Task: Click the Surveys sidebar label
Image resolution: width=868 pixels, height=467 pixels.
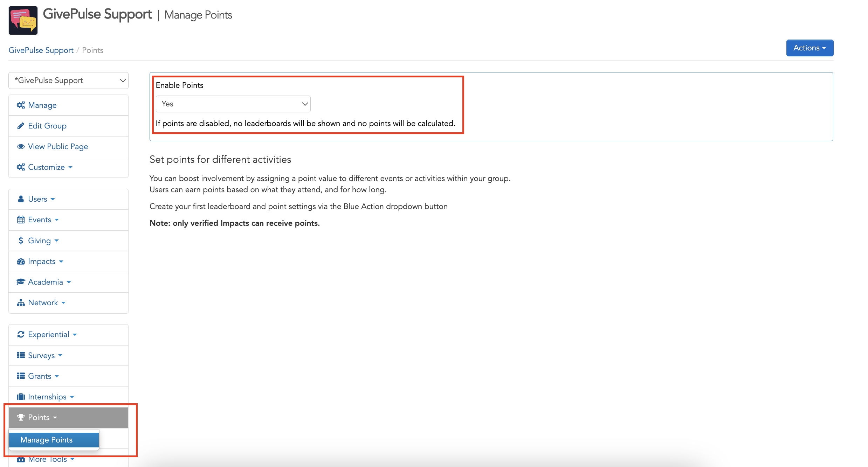Action: pos(41,355)
